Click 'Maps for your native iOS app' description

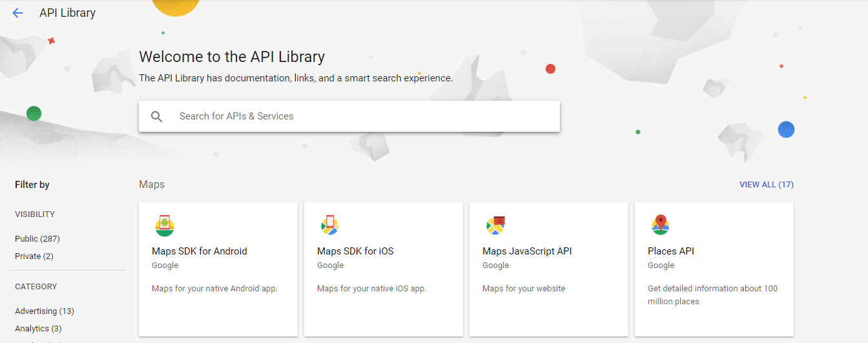(371, 289)
